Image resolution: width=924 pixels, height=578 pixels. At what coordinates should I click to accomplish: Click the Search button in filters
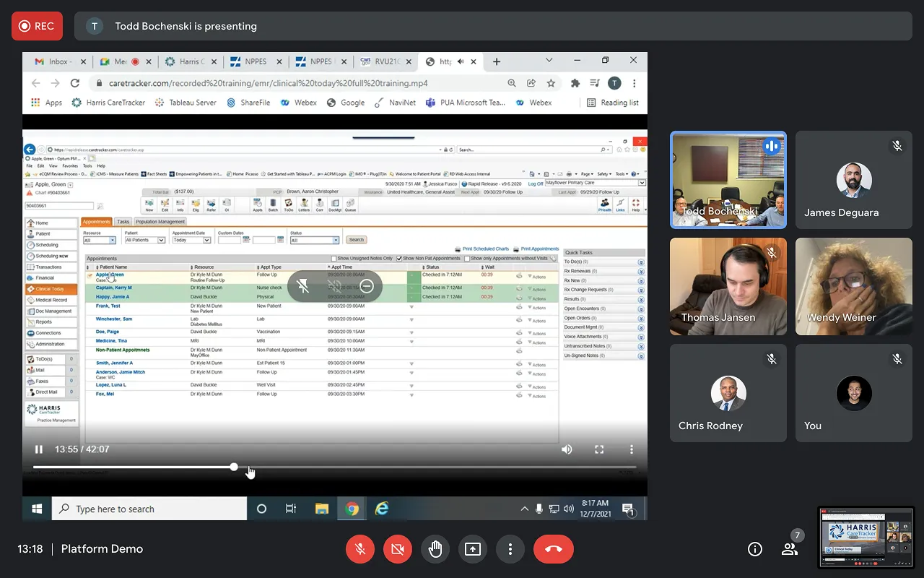point(357,240)
